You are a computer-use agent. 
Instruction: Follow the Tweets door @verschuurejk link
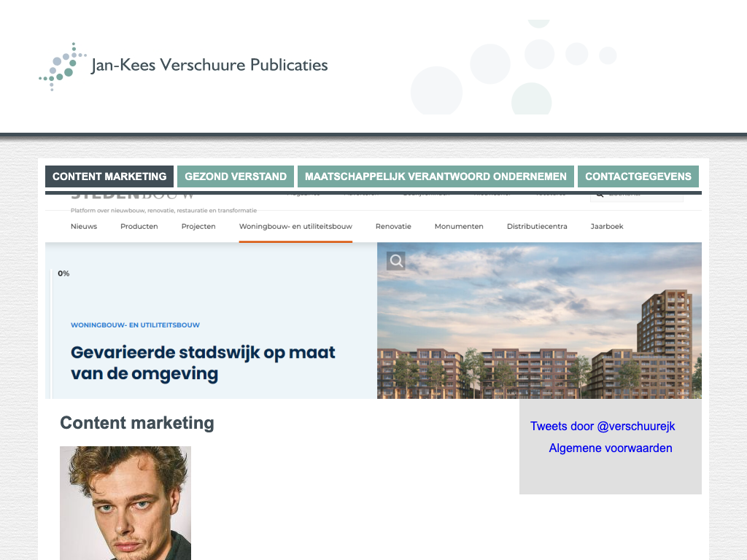(603, 427)
